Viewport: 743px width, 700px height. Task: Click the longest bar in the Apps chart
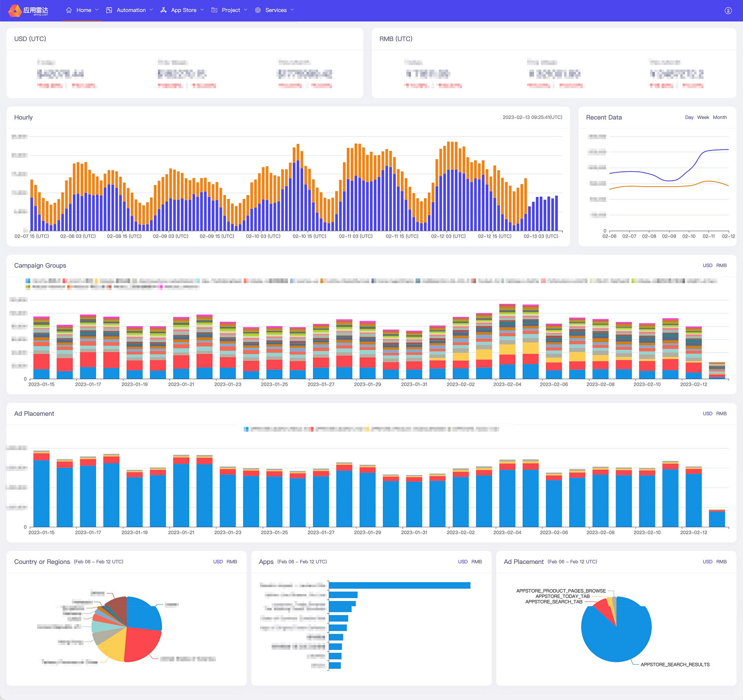(x=399, y=585)
